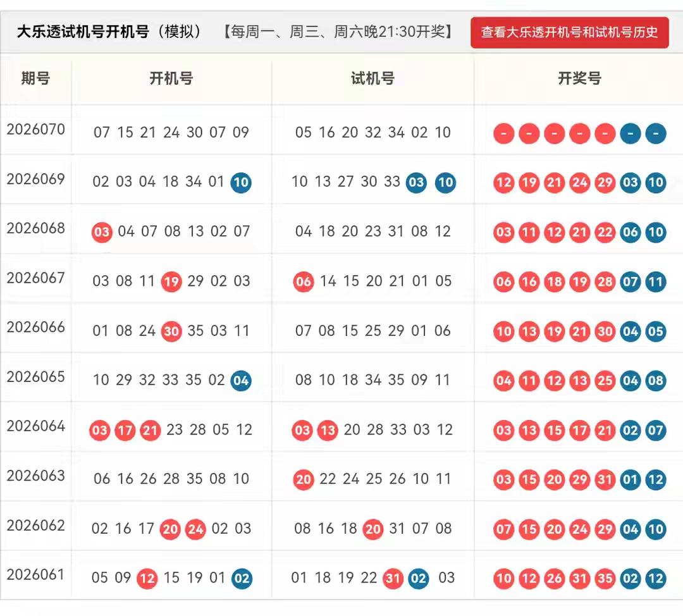
Task: Select the 期号 column header
Action: coord(35,78)
